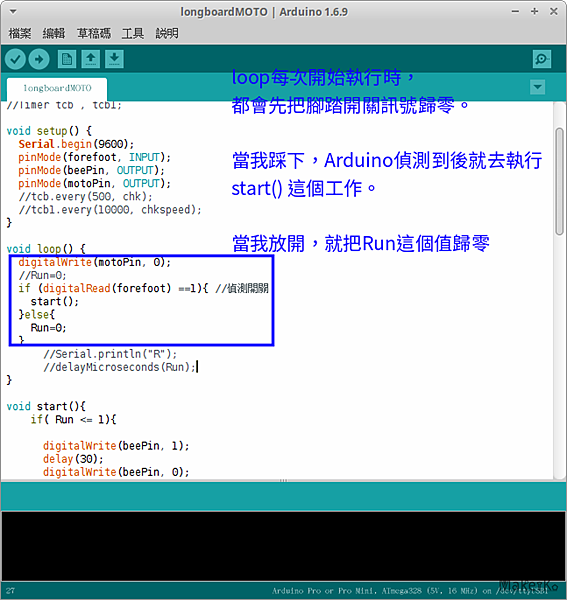Click the line pinMode(motoPin, OUTPUT);
The width and height of the screenshot is (567, 600).
pyautogui.click(x=94, y=183)
